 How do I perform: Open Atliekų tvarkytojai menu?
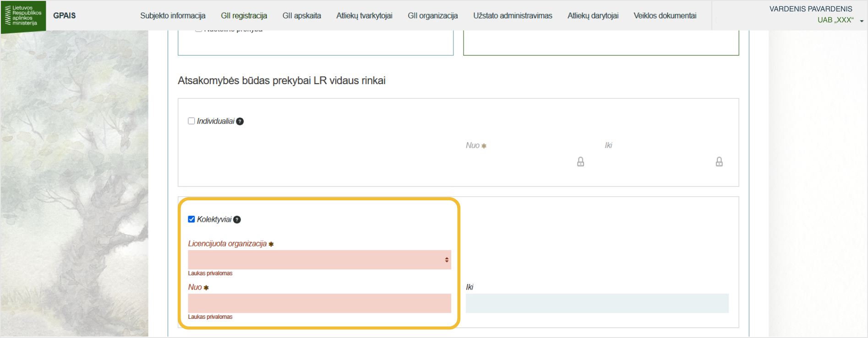coord(364,16)
